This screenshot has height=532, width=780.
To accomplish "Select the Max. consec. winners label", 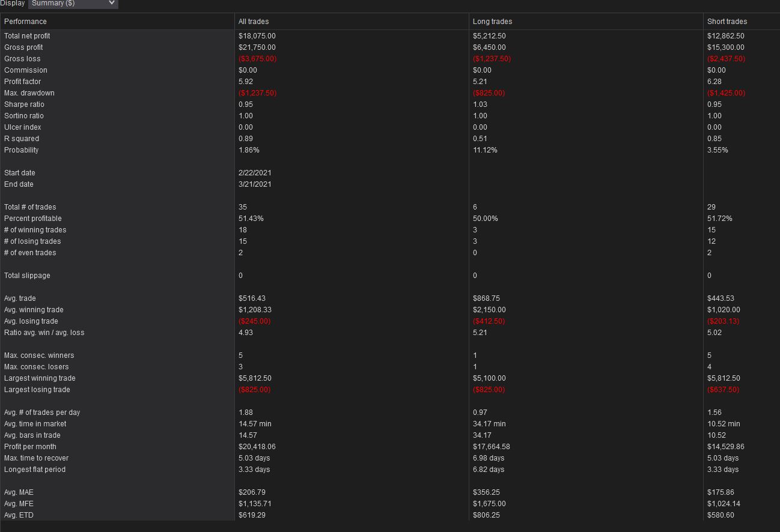I will tap(39, 355).
